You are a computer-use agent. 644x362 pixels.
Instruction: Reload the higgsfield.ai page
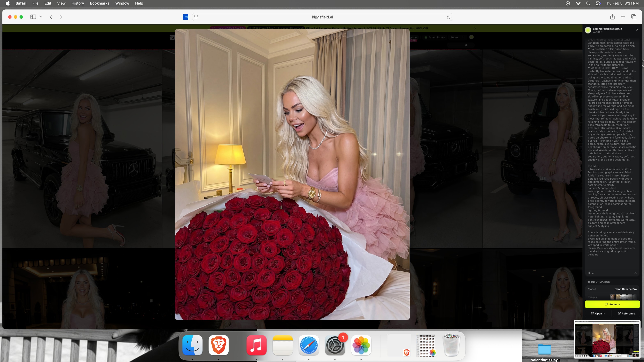[448, 17]
